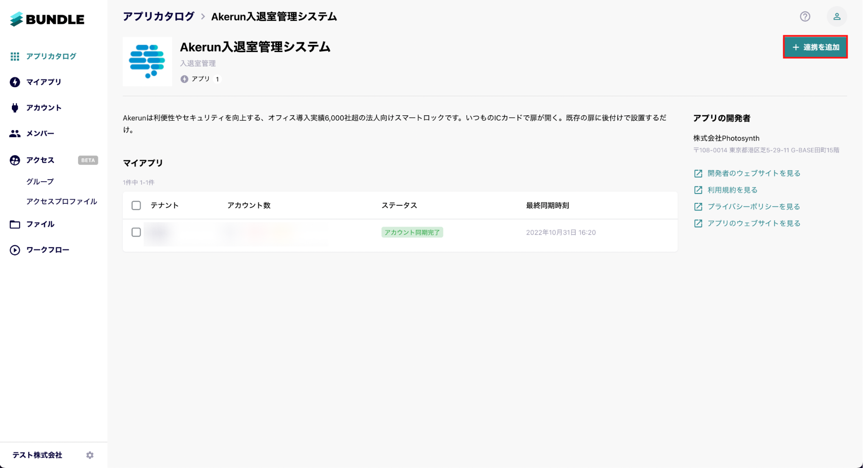Go to マイアプリ in the sidebar
Screen dimensions: 868x468
(44, 82)
